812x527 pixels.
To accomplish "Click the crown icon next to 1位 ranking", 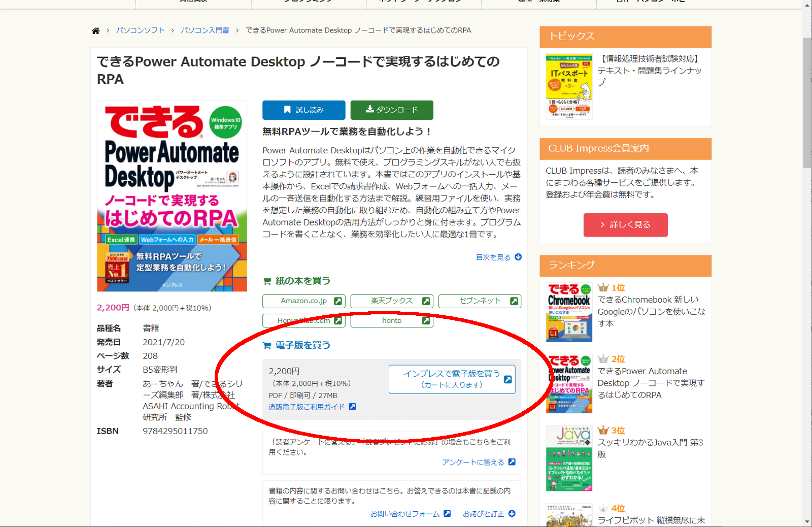I will [x=604, y=287].
